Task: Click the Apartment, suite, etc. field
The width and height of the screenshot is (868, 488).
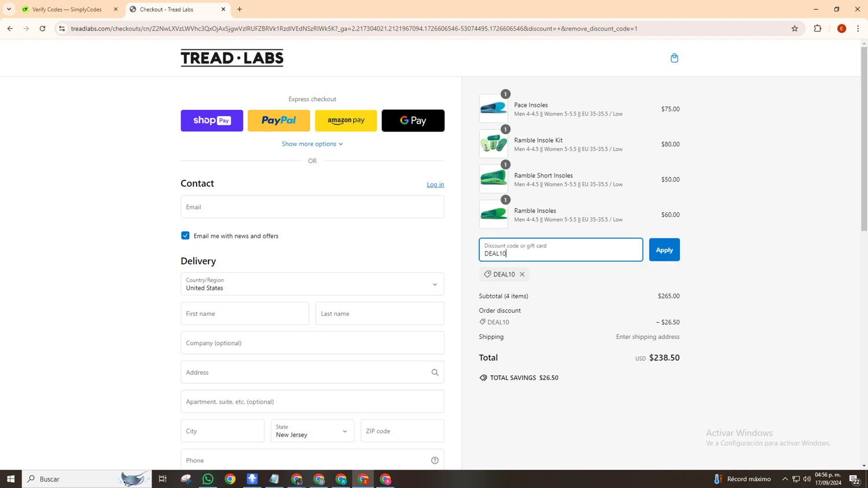Action: (312, 401)
